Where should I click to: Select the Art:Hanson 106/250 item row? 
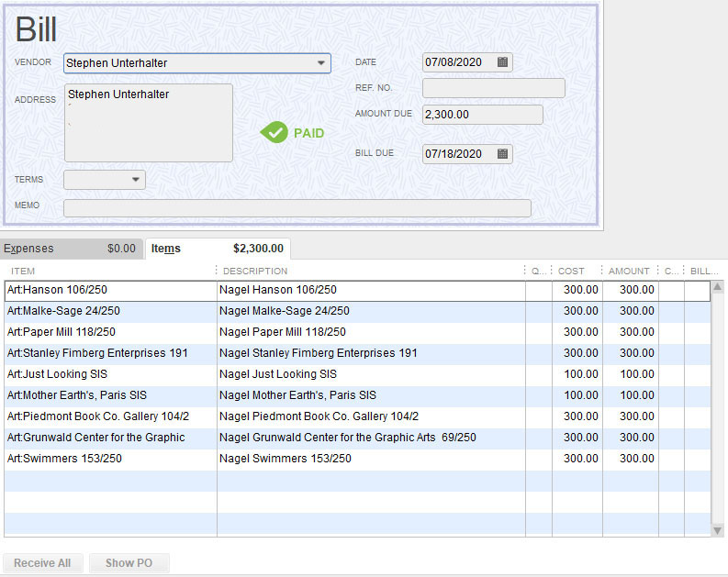click(x=109, y=290)
